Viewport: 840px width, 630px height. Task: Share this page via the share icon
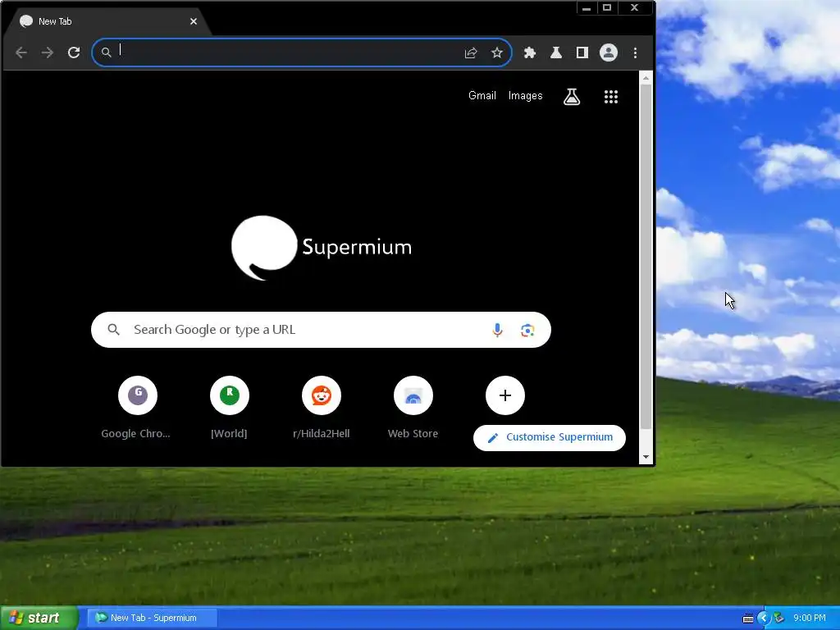(471, 52)
